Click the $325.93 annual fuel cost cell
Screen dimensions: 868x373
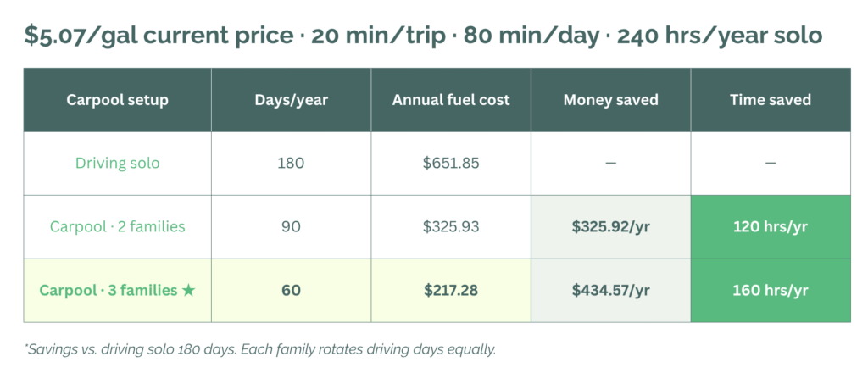tap(451, 226)
